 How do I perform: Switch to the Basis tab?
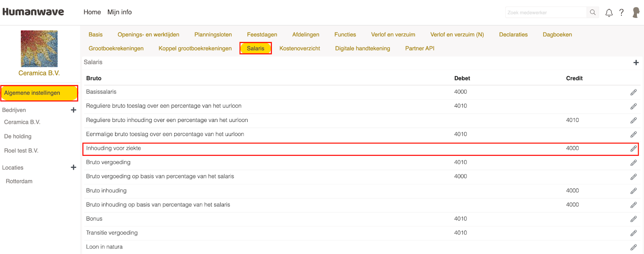95,35
